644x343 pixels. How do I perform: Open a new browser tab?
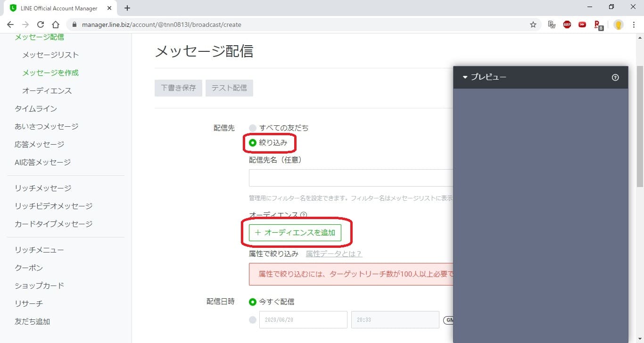[x=127, y=8]
